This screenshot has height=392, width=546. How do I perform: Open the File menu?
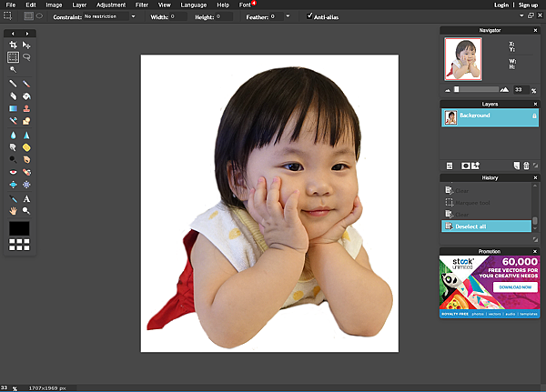click(x=11, y=5)
